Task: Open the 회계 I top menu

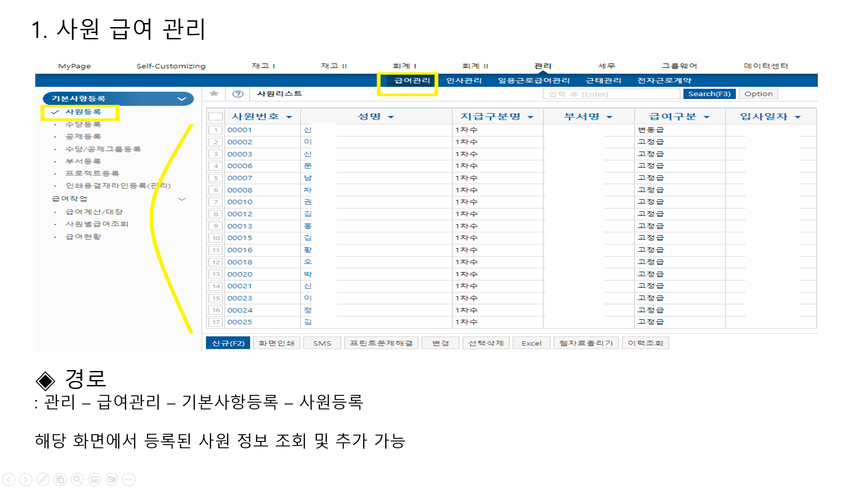Action: coord(404,66)
